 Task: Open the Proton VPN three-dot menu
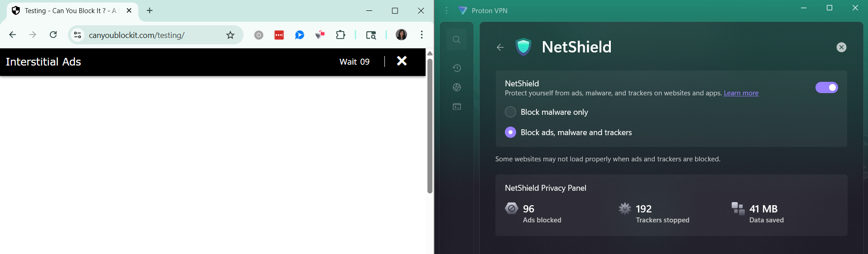coord(446,10)
